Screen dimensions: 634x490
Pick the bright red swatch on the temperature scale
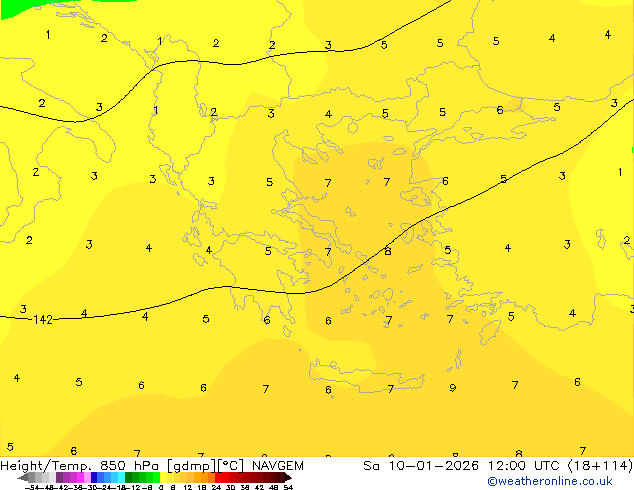pyautogui.click(x=218, y=477)
